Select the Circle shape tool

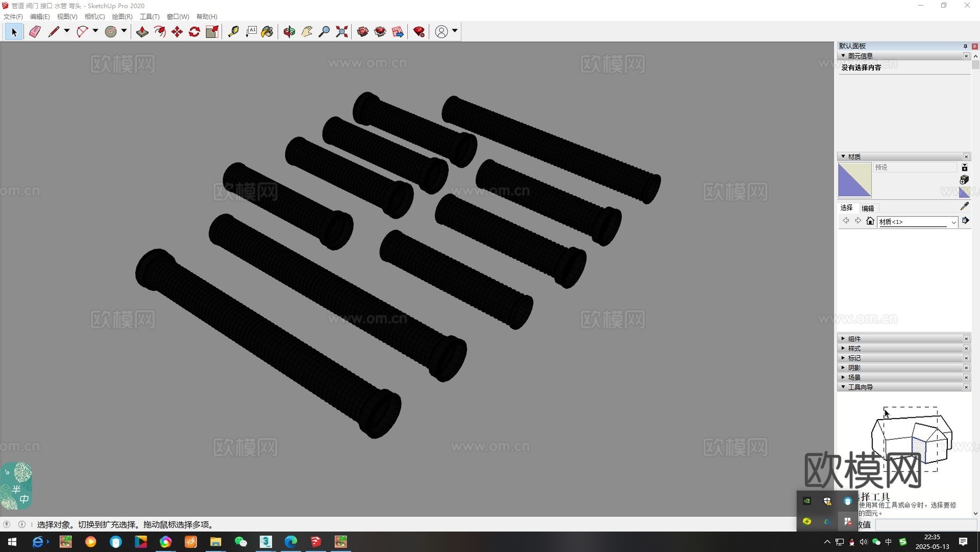click(x=111, y=32)
